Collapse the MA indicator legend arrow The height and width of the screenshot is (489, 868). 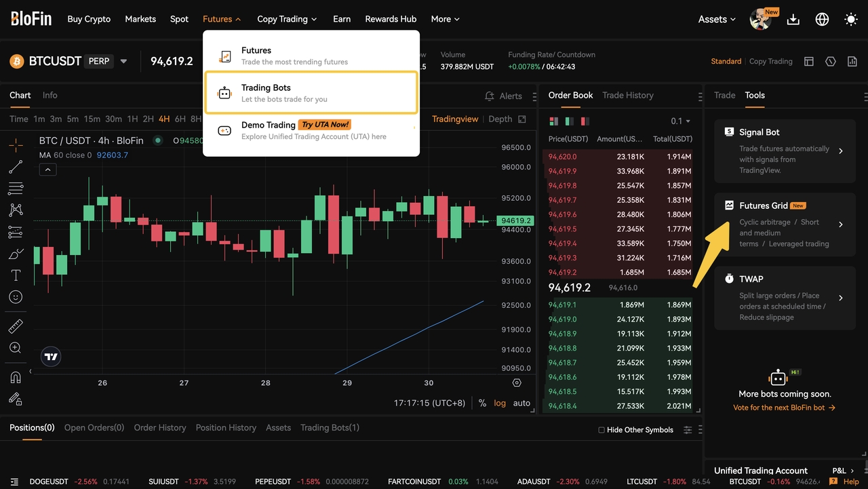click(x=47, y=170)
